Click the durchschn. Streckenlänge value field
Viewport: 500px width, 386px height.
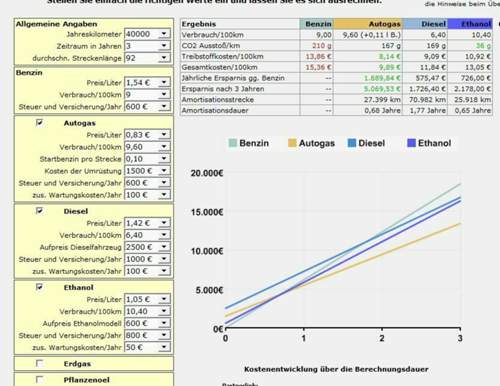coord(147,58)
